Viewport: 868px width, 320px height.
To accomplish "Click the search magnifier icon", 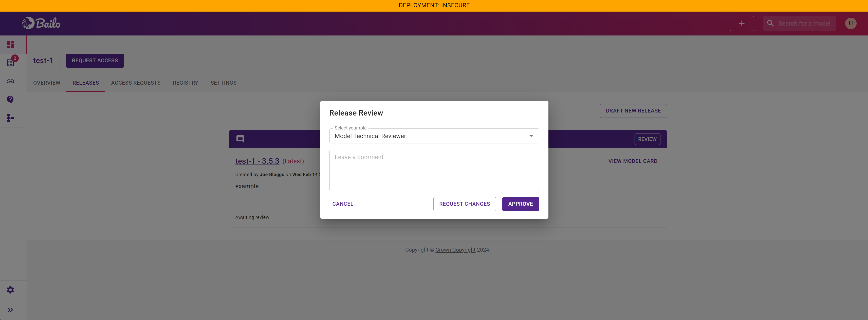I will (x=770, y=23).
